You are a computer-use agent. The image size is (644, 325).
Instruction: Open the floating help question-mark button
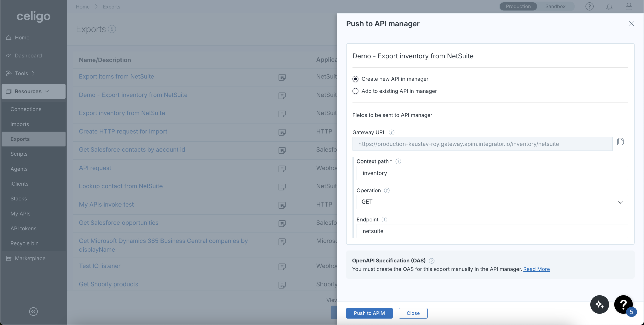(623, 304)
